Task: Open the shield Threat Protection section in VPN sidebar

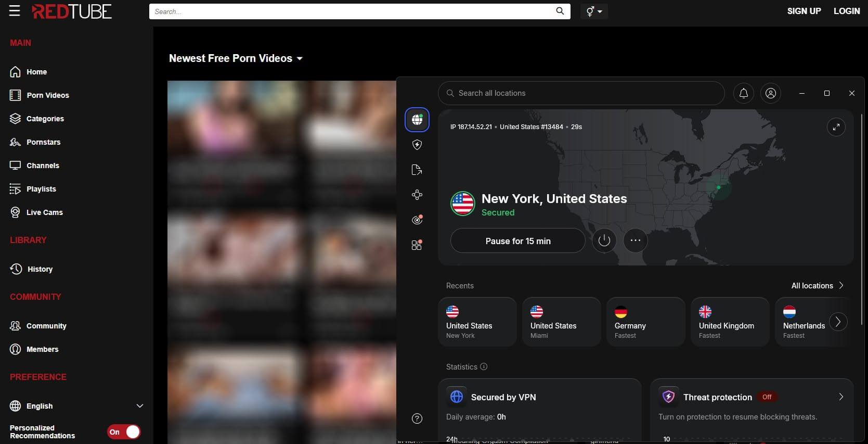Action: pyautogui.click(x=417, y=145)
